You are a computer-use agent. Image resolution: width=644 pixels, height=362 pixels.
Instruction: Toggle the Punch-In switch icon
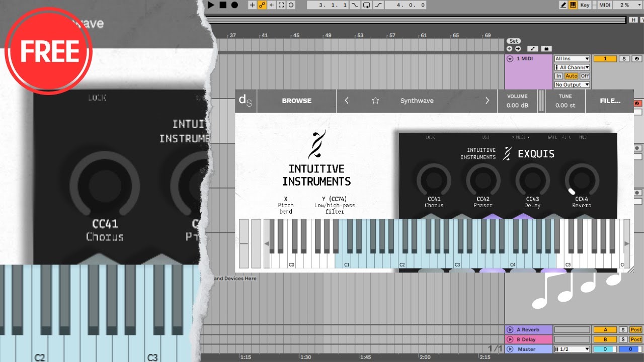356,5
